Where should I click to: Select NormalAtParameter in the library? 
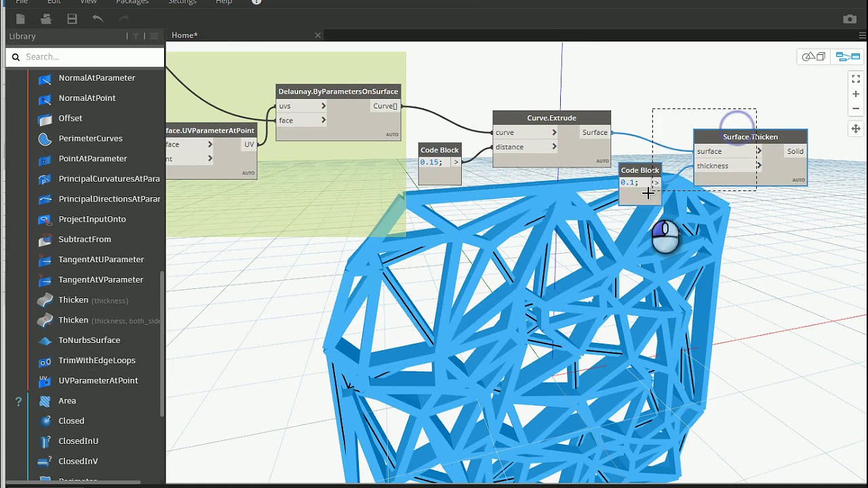click(97, 78)
